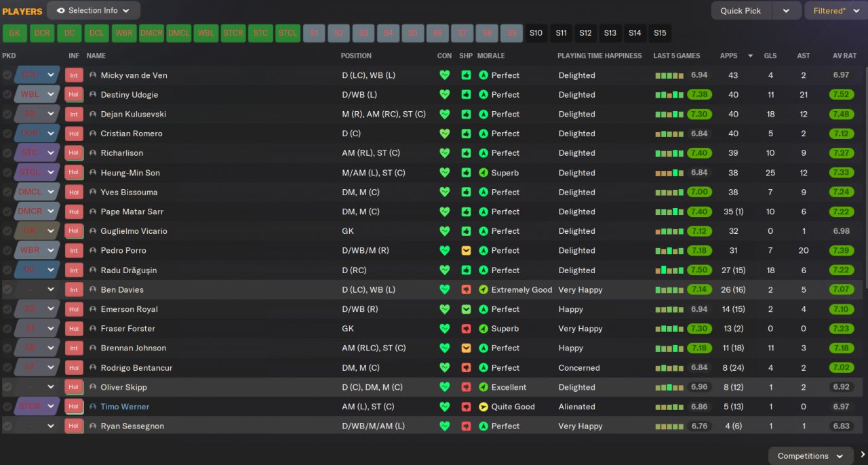Click Ben Davies' red sharpness icon
The image size is (868, 465).
pyautogui.click(x=466, y=289)
